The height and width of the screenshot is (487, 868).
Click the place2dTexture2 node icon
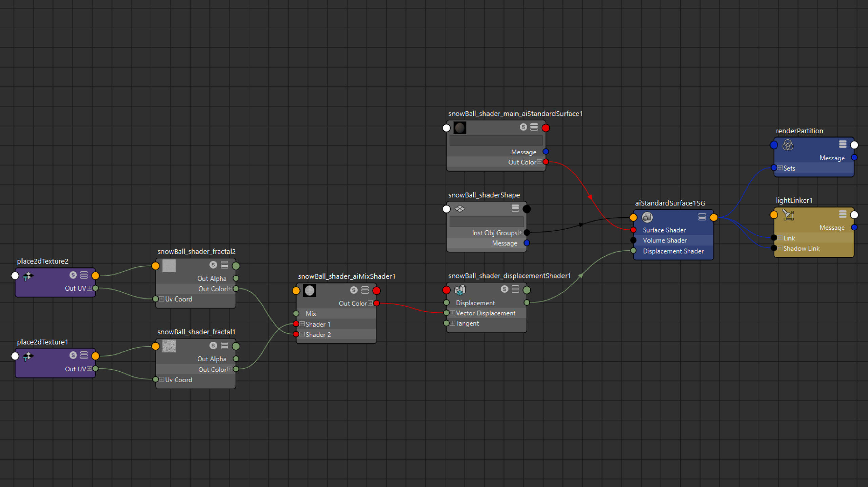(28, 276)
